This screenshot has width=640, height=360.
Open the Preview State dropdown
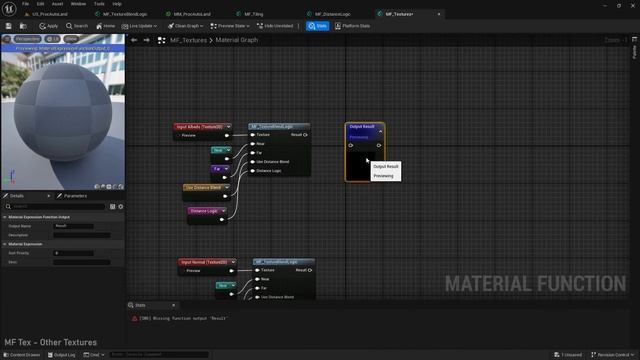click(230, 26)
